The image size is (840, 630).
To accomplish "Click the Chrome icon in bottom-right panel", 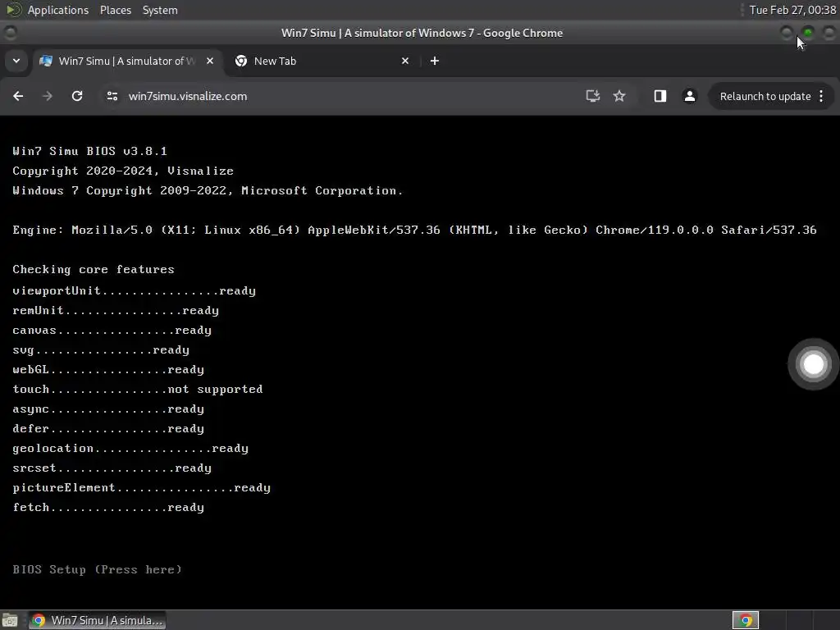I will (745, 620).
